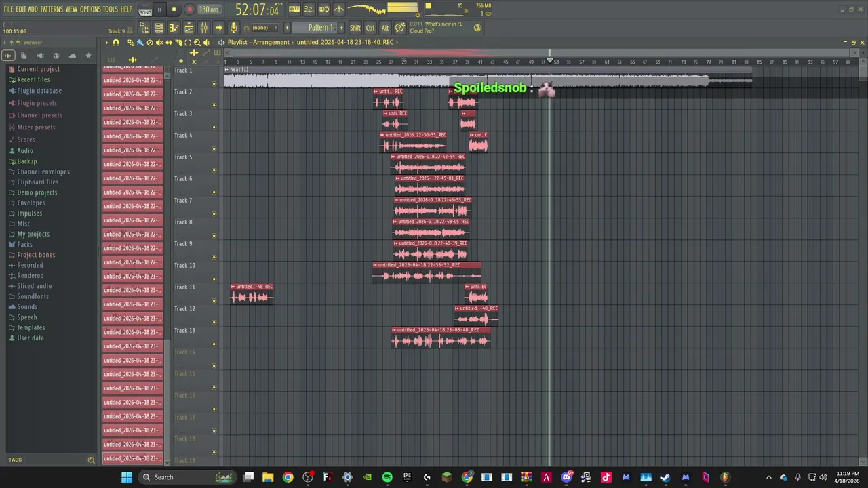Select the Delete tool in Playlist
The width and height of the screenshot is (868, 488).
[150, 43]
